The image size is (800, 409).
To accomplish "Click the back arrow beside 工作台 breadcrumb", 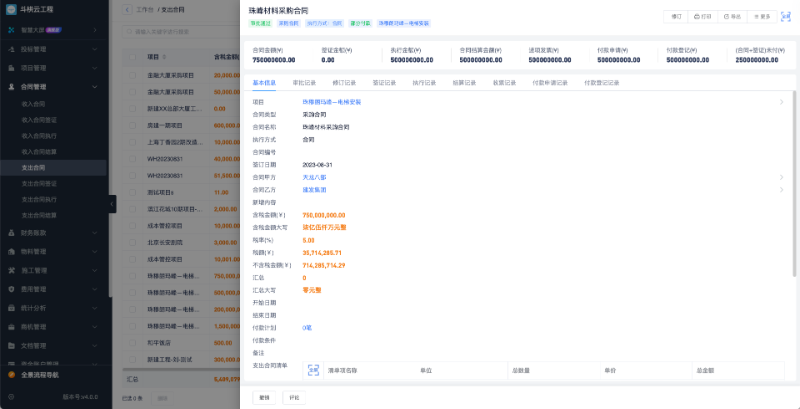I will (x=126, y=9).
